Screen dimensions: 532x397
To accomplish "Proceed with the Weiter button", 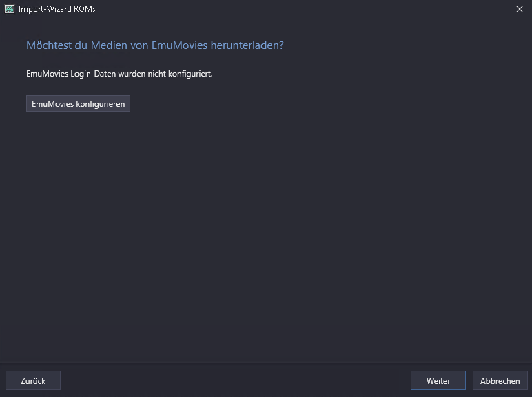I will pyautogui.click(x=438, y=380).
